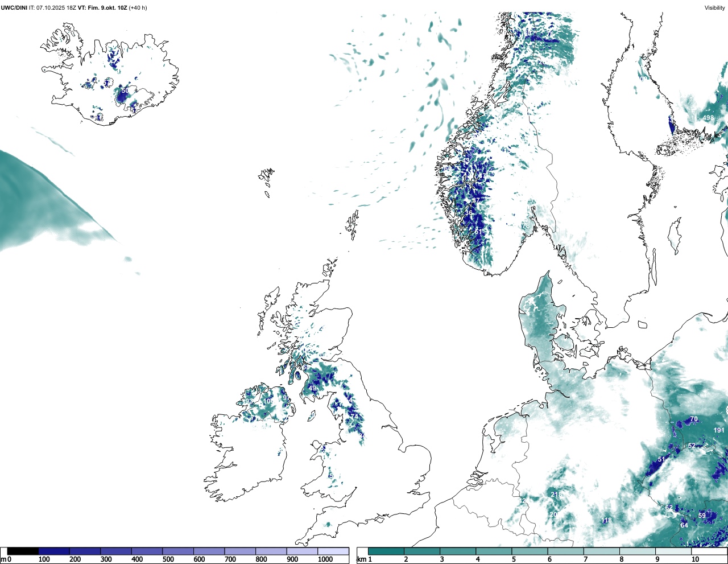The width and height of the screenshot is (728, 564).
Task: Click the darkest teal 1–2 km swatch
Action: (x=386, y=551)
